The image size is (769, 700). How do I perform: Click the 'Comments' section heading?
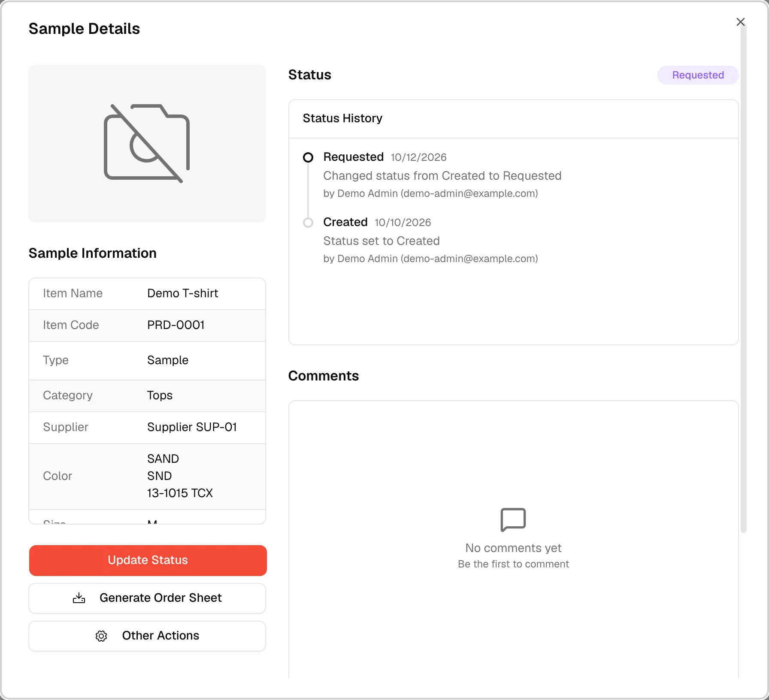coord(324,376)
